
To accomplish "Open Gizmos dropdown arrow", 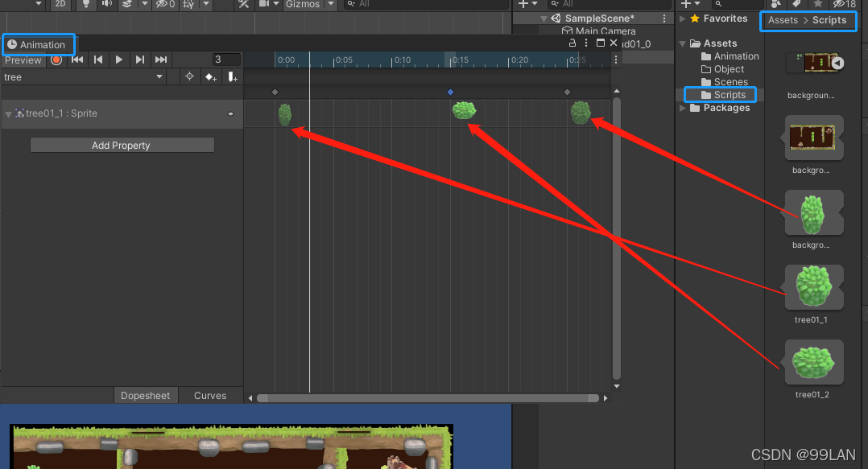I will click(x=331, y=4).
